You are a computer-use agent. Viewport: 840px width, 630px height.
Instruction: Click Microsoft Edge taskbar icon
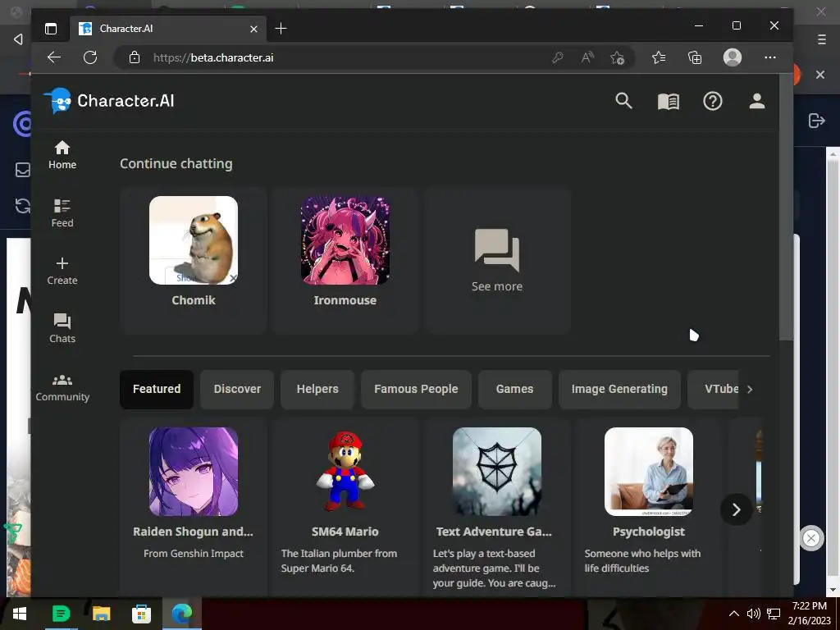181,614
